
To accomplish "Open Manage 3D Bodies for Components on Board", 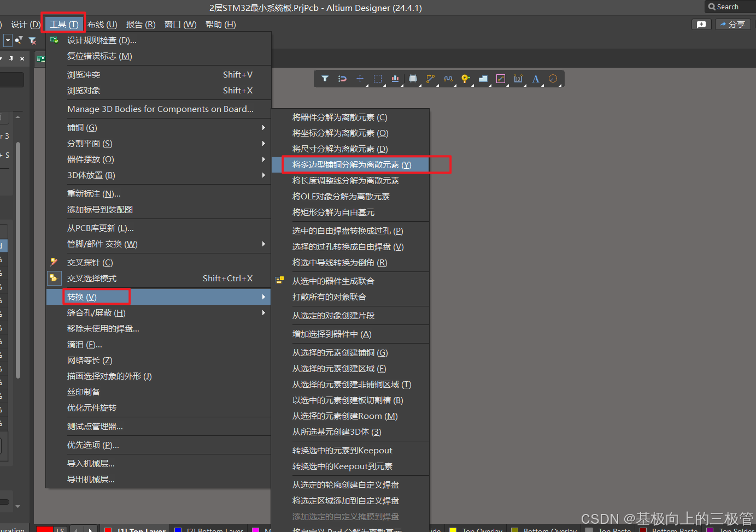I will (159, 109).
